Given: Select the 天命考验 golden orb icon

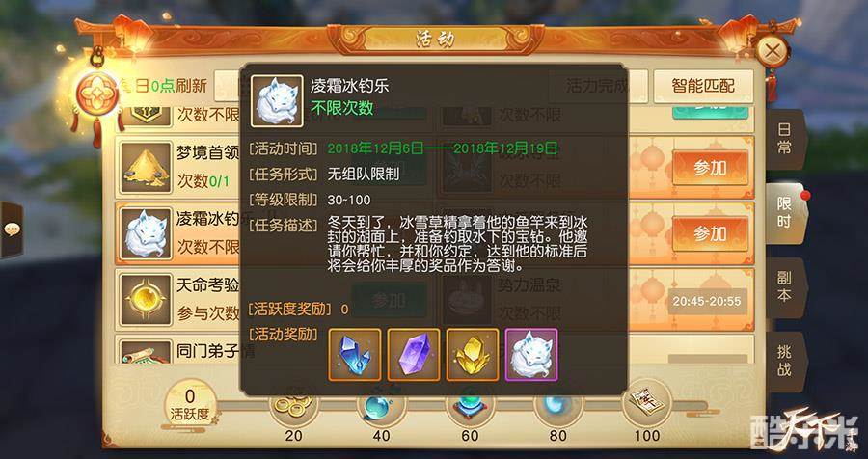Looking at the screenshot, I should tap(147, 300).
